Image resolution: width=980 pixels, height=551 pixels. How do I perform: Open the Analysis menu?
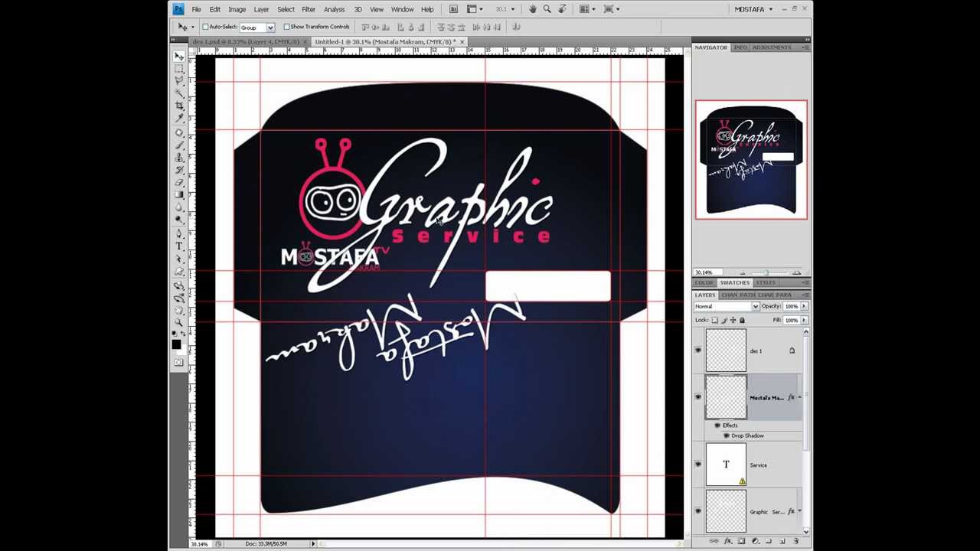point(334,9)
